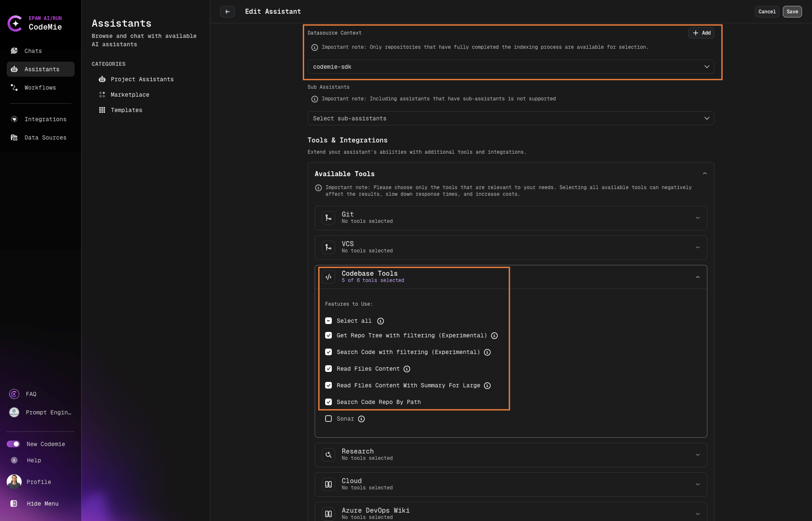
Task: Uncheck Read Files Content feature
Action: coord(328,369)
